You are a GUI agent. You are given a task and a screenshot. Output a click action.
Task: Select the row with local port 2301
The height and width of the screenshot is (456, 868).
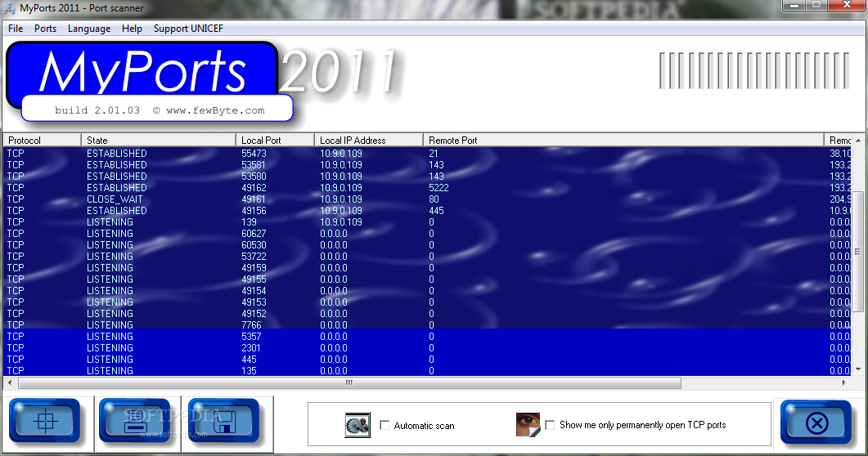tap(427, 347)
